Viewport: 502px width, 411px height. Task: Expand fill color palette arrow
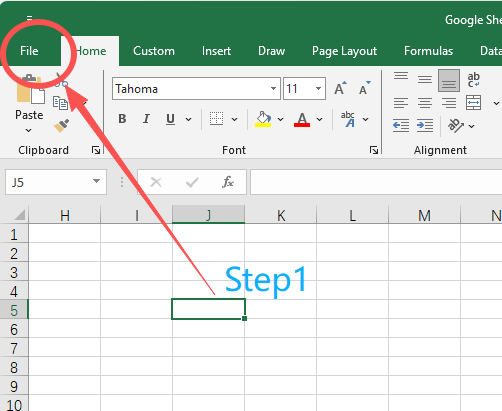pyautogui.click(x=281, y=119)
